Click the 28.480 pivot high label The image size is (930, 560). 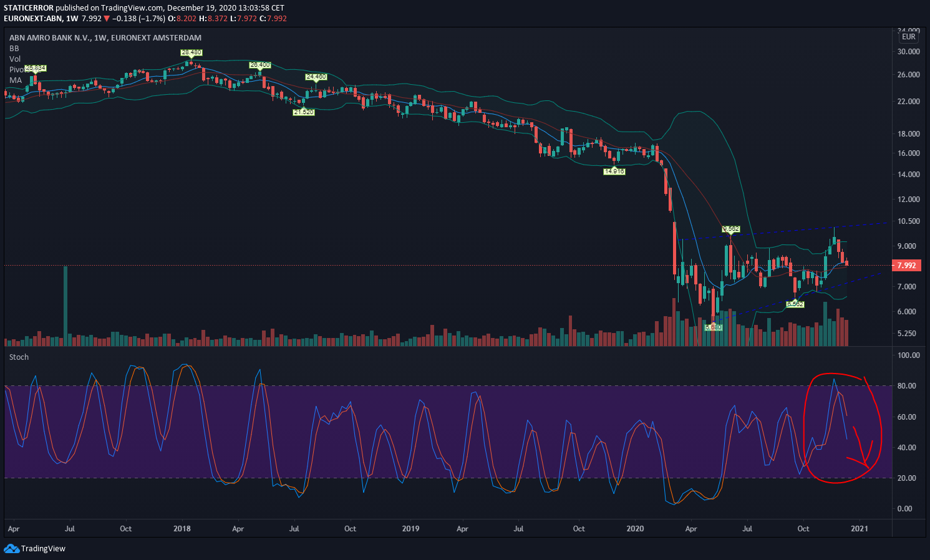[191, 52]
